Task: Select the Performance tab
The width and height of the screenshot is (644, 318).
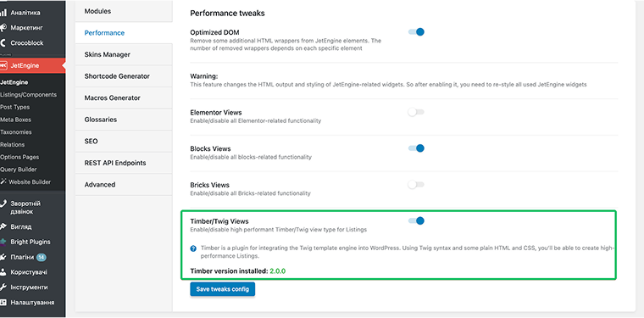Action: (124, 33)
